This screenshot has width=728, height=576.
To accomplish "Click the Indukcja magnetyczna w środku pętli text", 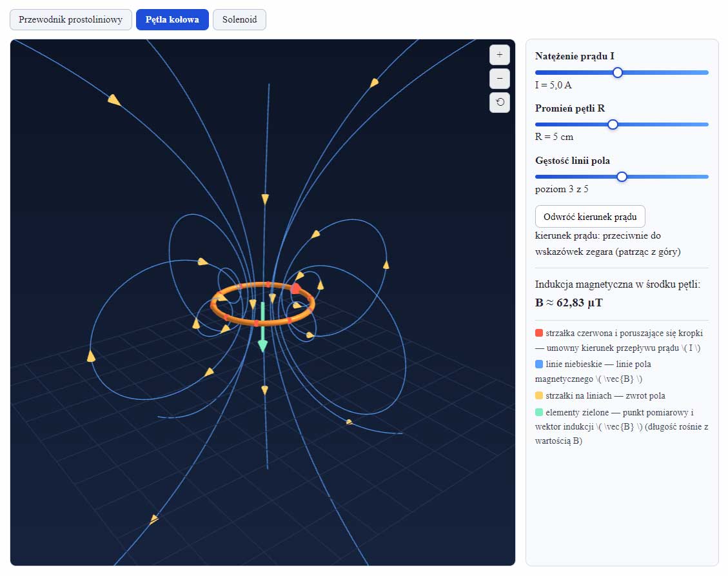I will pyautogui.click(x=618, y=284).
